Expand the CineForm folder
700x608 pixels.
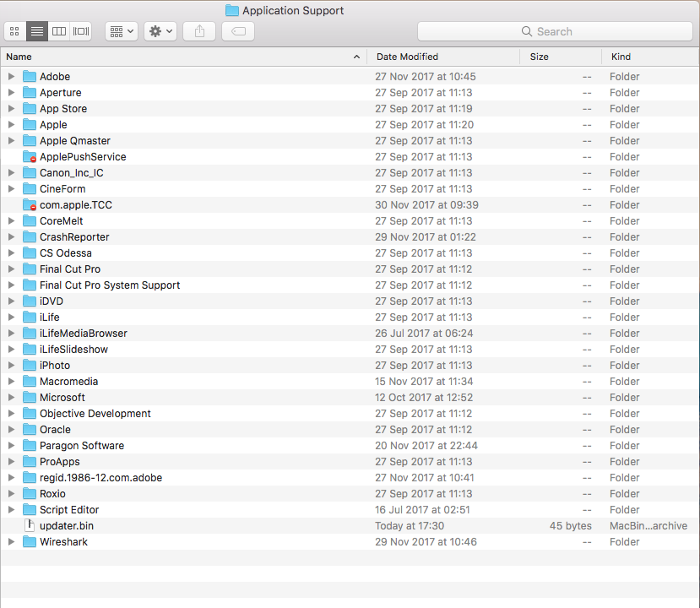pyautogui.click(x=11, y=189)
